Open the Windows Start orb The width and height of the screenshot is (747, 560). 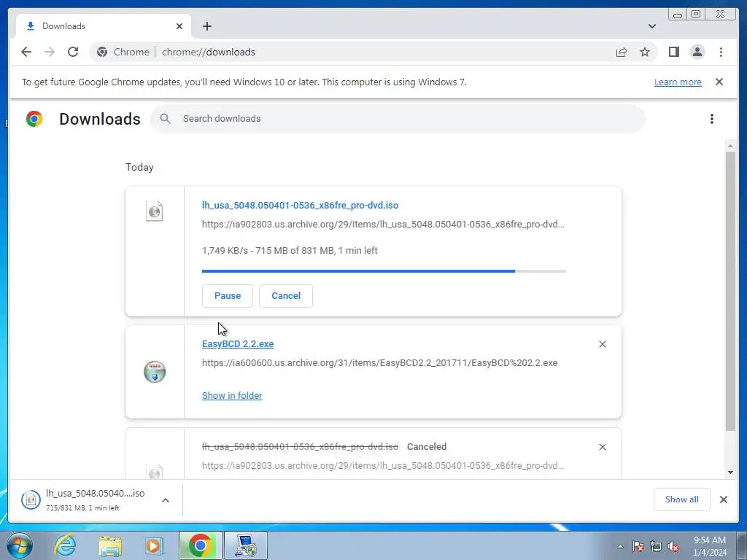click(x=19, y=545)
